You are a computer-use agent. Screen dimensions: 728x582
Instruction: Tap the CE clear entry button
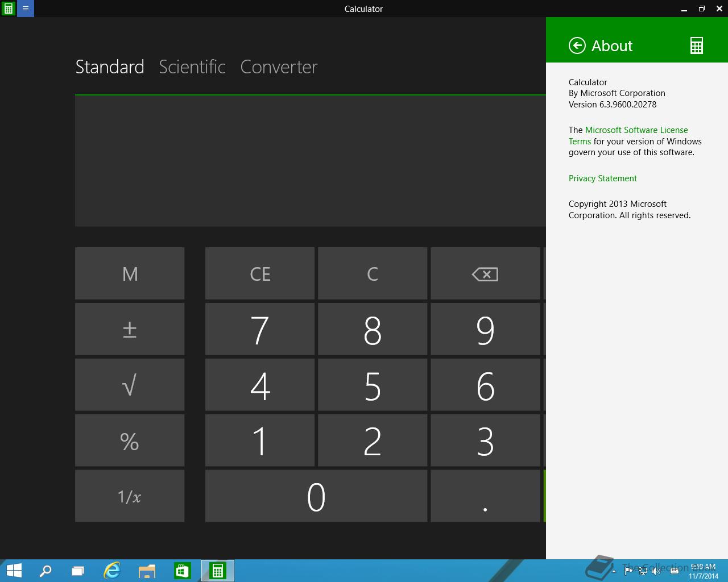click(260, 273)
